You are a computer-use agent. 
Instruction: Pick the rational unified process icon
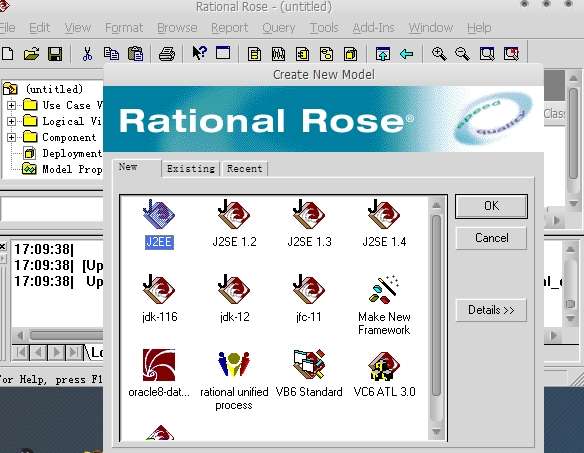tap(234, 365)
